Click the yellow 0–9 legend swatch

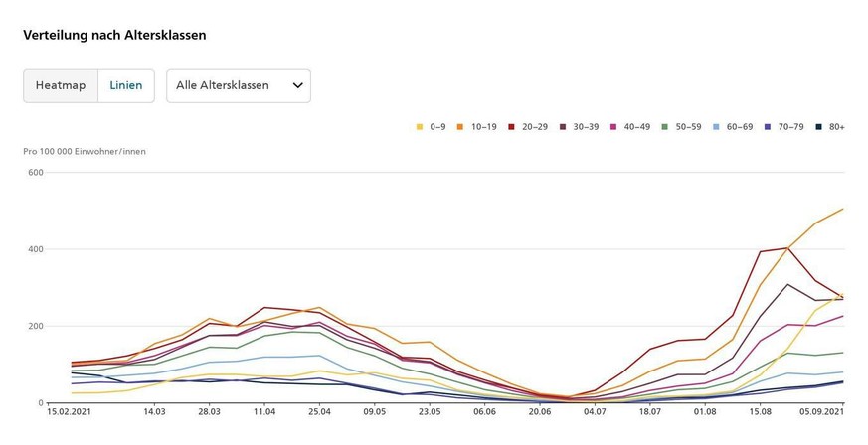[x=420, y=127]
